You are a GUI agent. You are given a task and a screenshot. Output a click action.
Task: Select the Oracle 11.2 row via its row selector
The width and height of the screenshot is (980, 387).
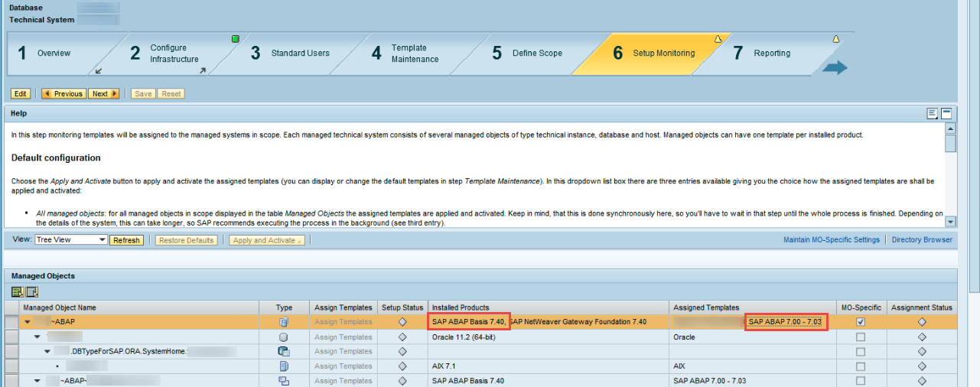point(11,337)
